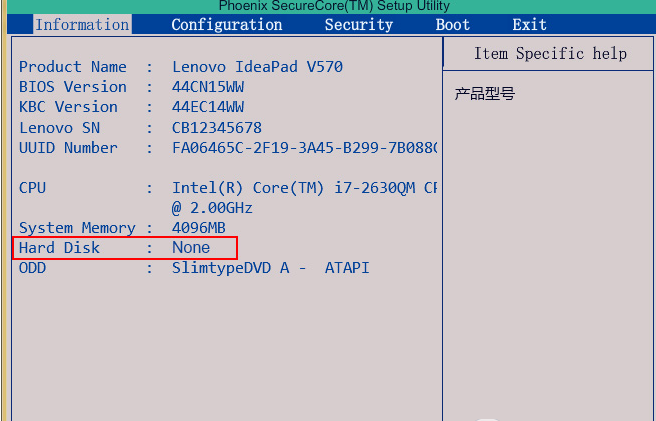Open the Boot tab

click(453, 25)
